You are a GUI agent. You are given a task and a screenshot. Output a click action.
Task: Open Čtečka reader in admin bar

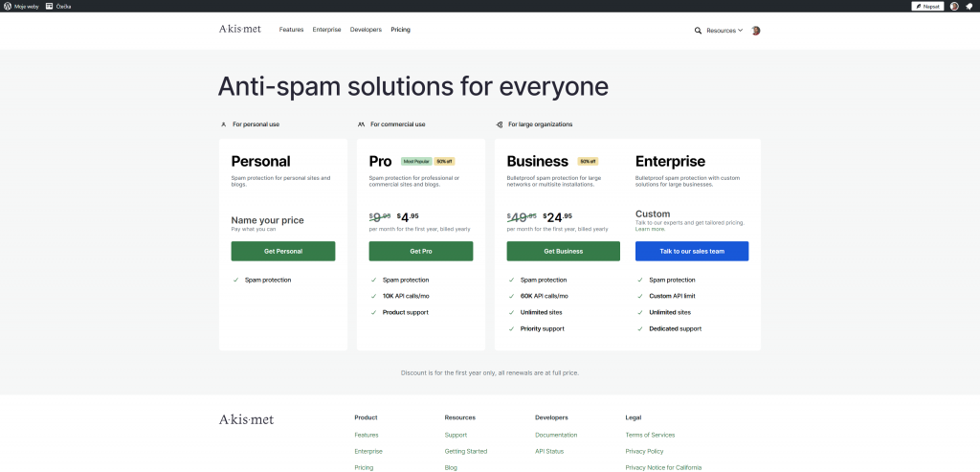(x=58, y=7)
